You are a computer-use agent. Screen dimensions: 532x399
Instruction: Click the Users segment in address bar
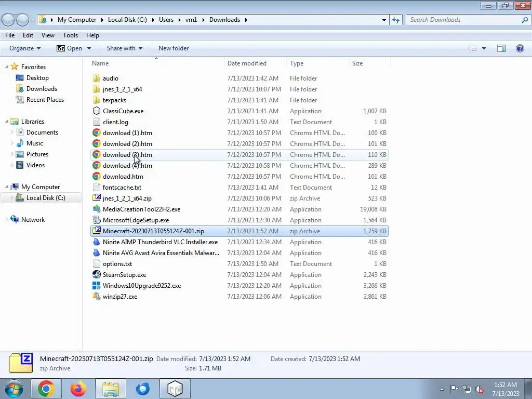(x=166, y=20)
